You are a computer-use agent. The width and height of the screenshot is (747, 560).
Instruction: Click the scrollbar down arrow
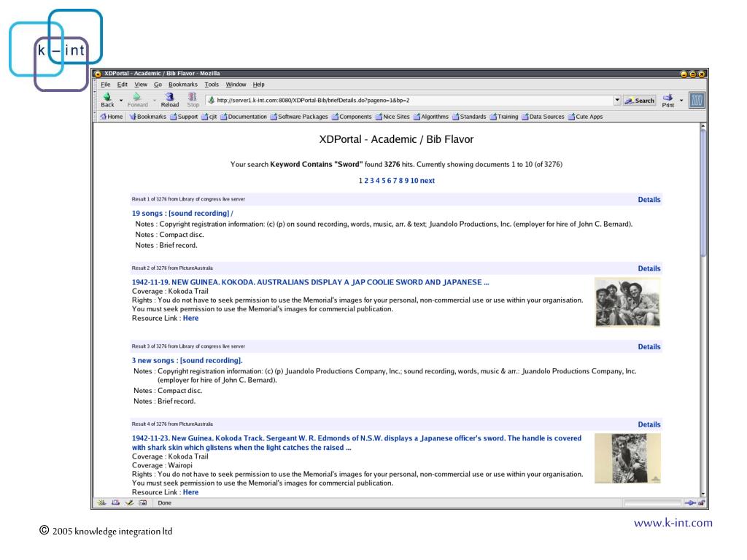(x=703, y=494)
